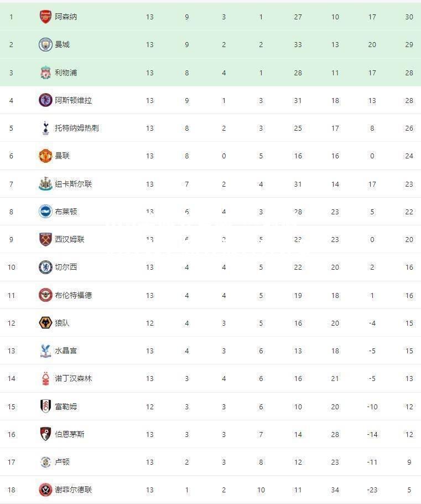The width and height of the screenshot is (421, 504).
Task: Click the Wolves wolf-head crest
Action: pos(45,322)
